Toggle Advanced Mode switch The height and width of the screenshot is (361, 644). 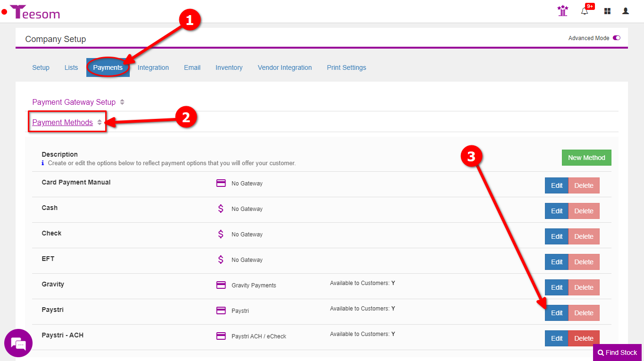pos(617,38)
